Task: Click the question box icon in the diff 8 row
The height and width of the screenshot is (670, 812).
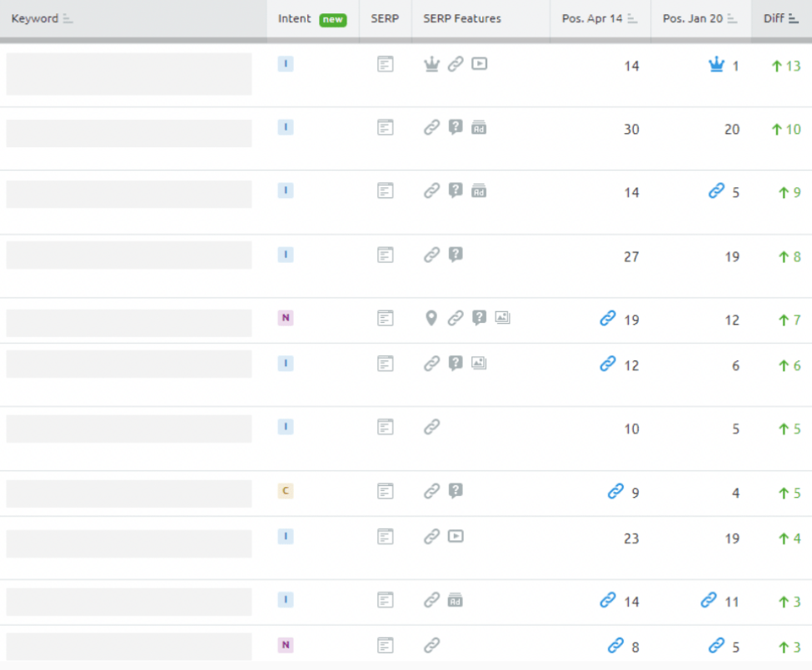Action: coord(456,255)
